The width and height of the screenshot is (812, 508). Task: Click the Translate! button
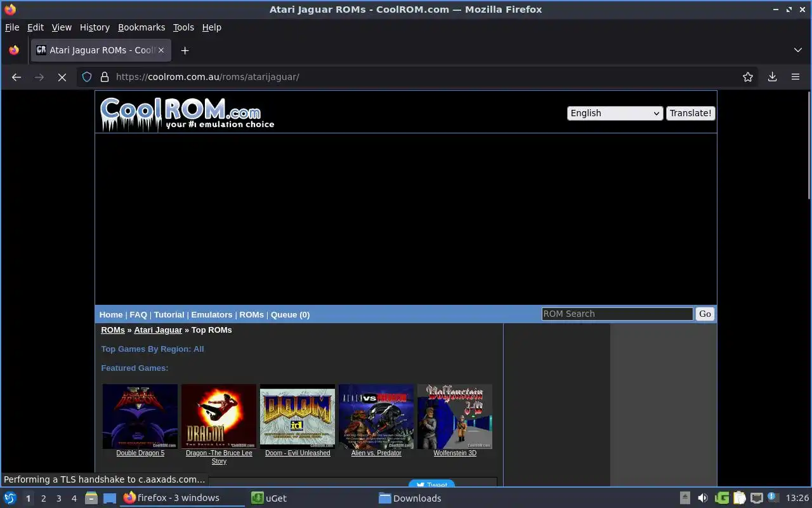[x=691, y=113]
